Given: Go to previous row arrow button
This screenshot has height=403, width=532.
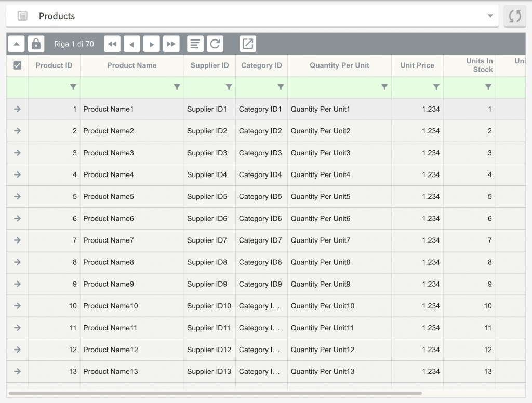Looking at the screenshot, I should tap(131, 44).
